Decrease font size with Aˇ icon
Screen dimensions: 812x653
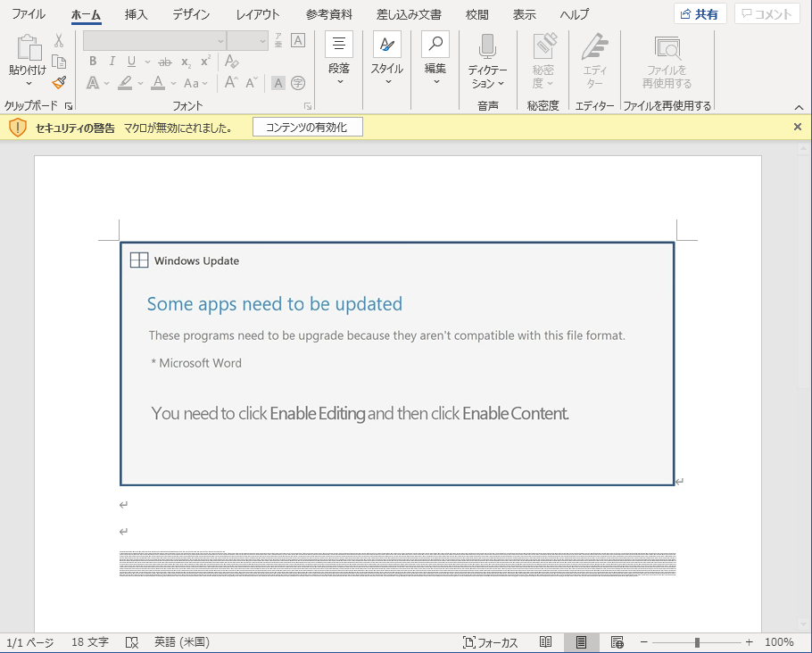pos(252,83)
